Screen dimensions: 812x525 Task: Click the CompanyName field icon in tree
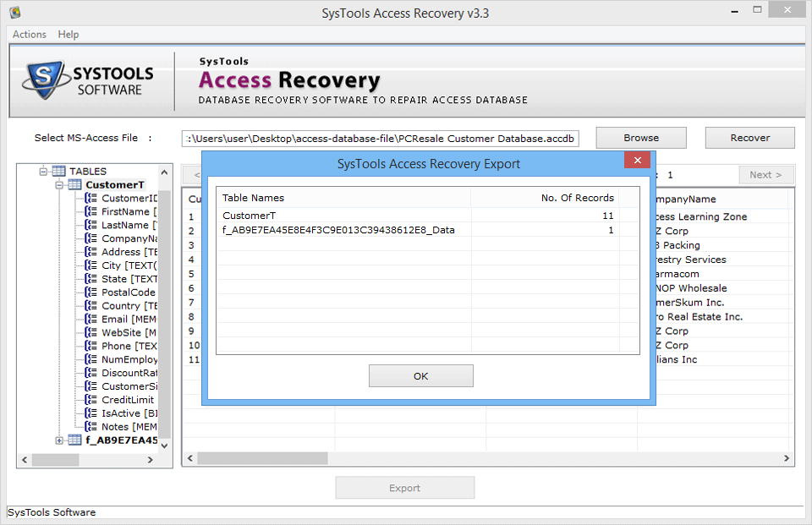click(x=91, y=238)
